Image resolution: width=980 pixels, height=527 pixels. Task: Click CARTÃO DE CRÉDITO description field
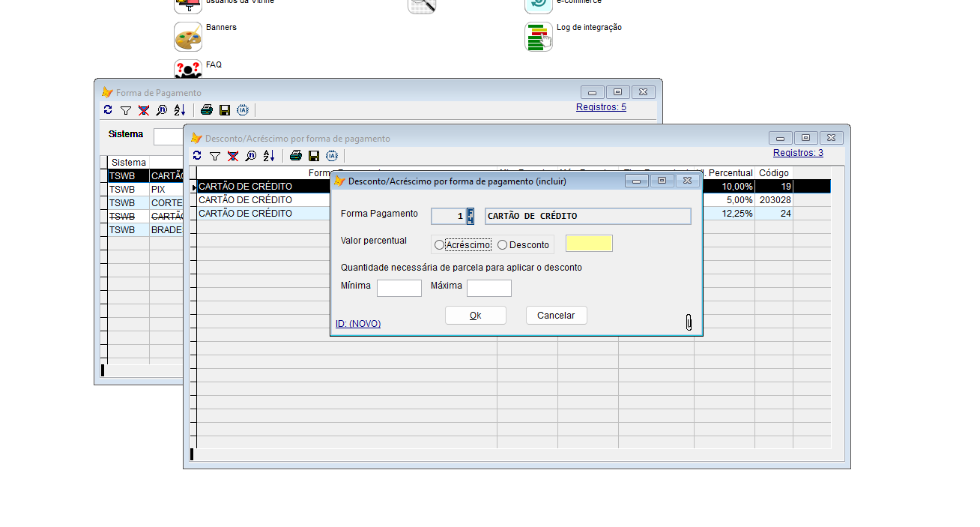pos(588,216)
